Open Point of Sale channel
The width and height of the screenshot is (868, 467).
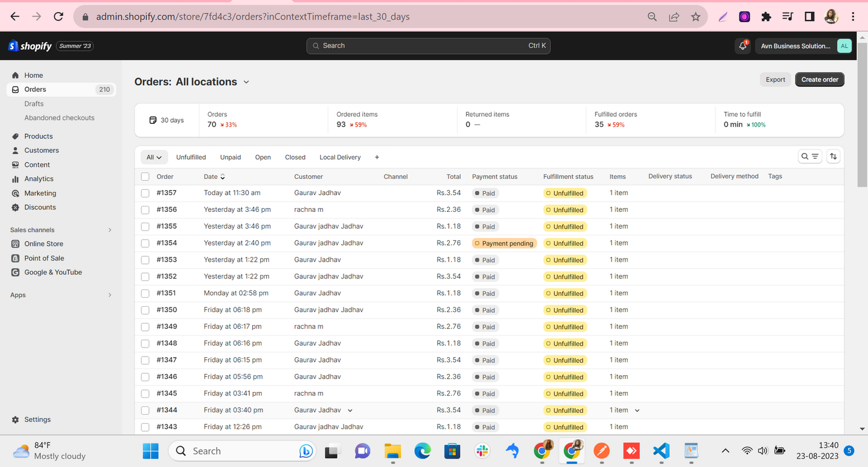(44, 258)
